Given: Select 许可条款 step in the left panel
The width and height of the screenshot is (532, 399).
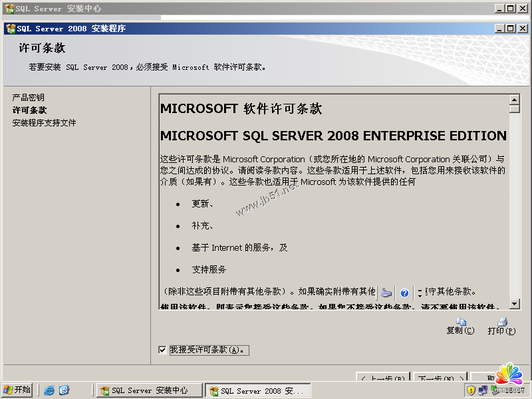Looking at the screenshot, I should point(29,110).
